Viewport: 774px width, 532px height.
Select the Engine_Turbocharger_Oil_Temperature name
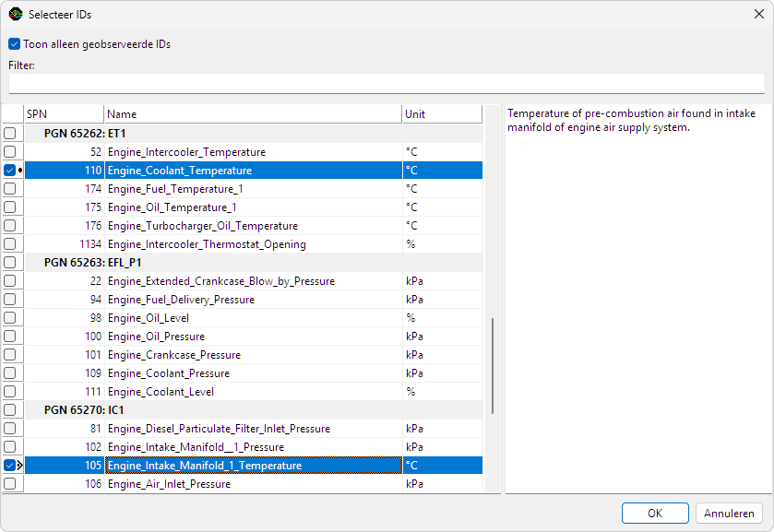(x=203, y=226)
